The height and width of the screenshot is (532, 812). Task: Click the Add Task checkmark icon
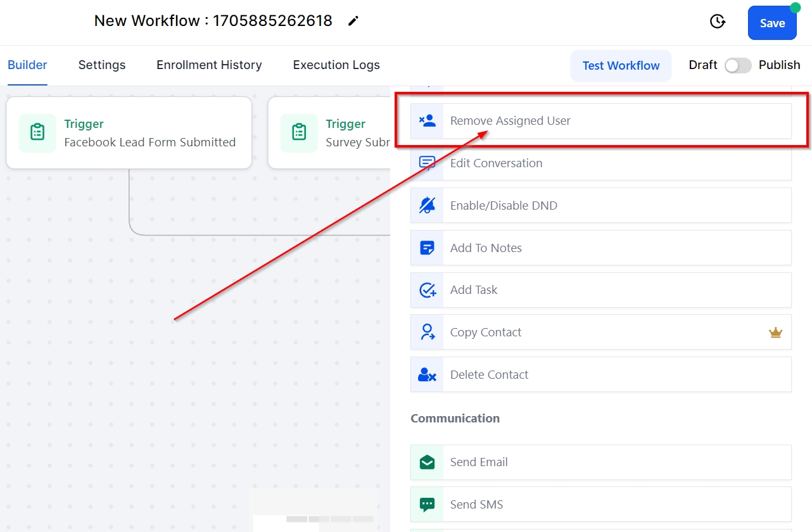(428, 290)
